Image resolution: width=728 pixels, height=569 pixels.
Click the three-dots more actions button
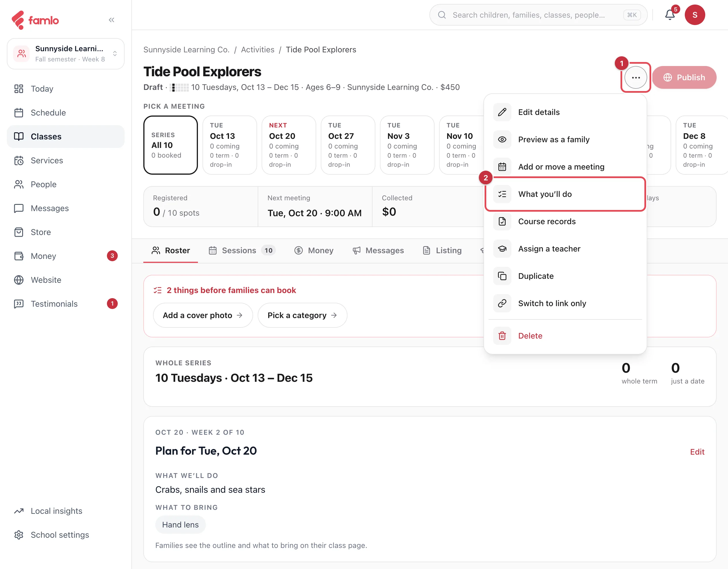636,77
